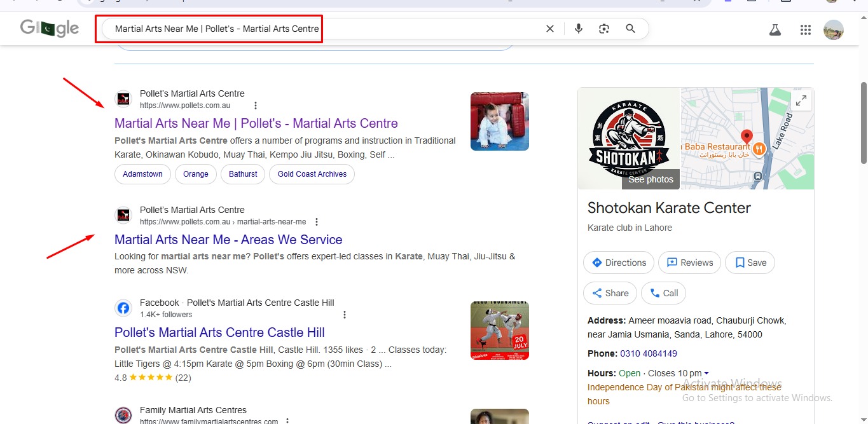Select the Adamstown sitelink chip
Image resolution: width=868 pixels, height=424 pixels.
coord(142,174)
